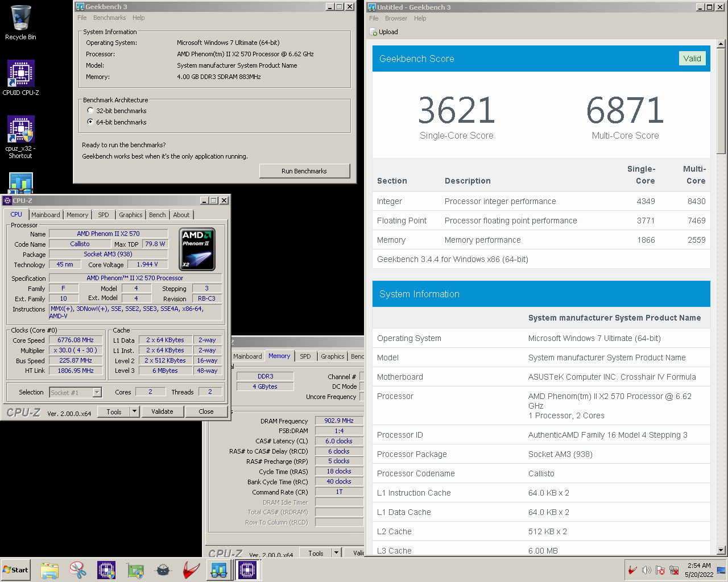This screenshot has width=728, height=582.
Task: Click Tools button in the background CPU-Z window
Action: pos(316,553)
